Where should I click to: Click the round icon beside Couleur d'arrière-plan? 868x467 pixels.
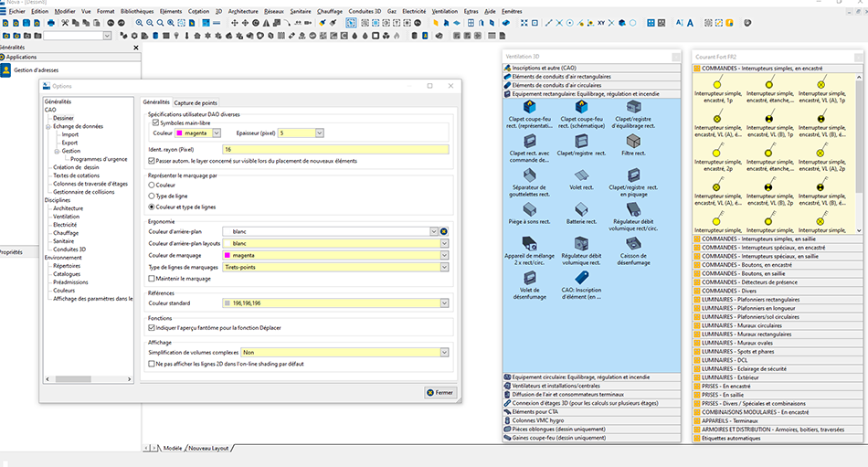[x=444, y=232]
